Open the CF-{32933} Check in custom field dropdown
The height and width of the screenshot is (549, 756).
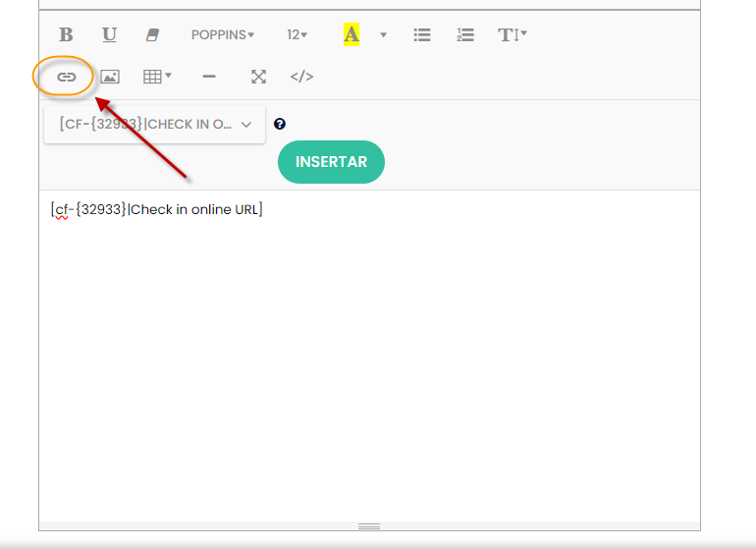tap(154, 125)
